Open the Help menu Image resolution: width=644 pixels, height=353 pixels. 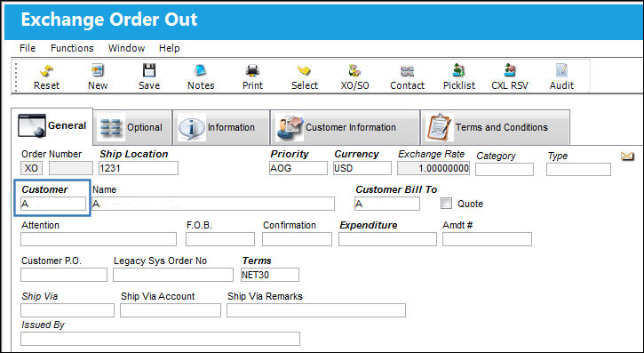point(169,48)
